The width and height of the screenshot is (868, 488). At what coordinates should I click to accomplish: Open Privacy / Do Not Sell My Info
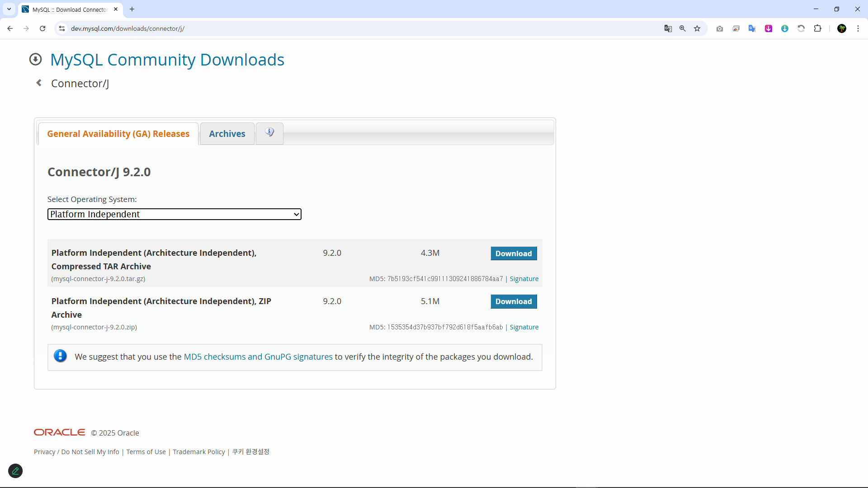[x=76, y=452]
